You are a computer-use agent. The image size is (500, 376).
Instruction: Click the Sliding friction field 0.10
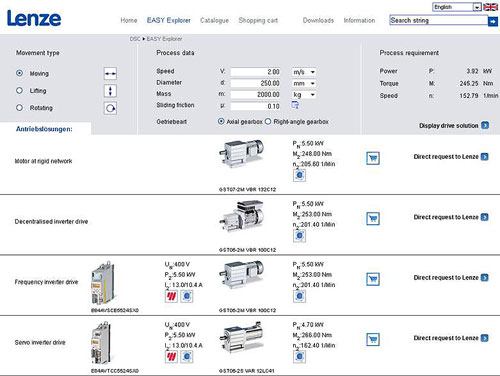tap(255, 106)
